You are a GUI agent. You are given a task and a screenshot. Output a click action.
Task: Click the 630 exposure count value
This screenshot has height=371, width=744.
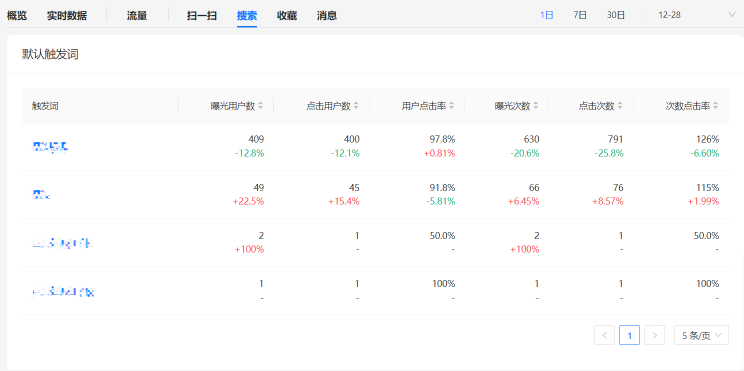pyautogui.click(x=531, y=139)
